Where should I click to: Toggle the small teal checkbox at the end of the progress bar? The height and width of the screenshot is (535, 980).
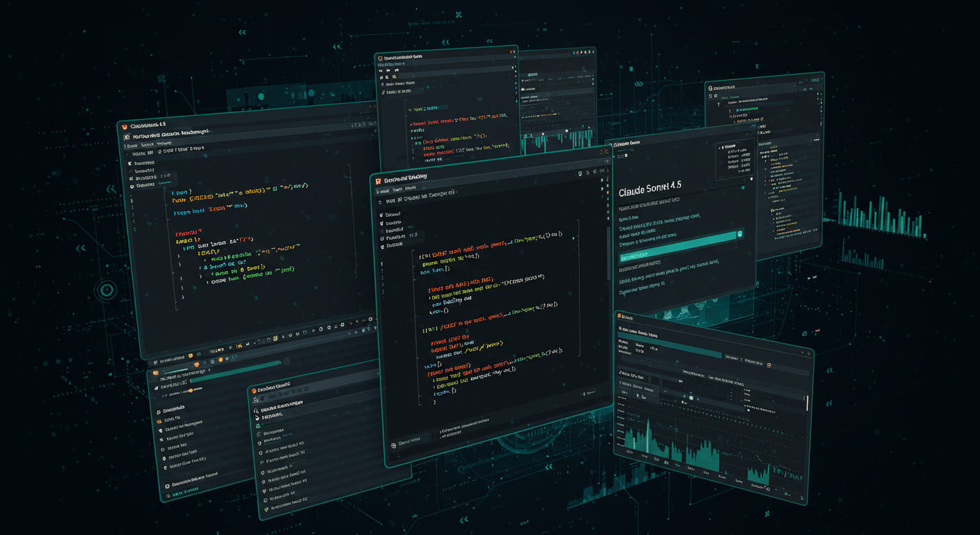coord(739,234)
